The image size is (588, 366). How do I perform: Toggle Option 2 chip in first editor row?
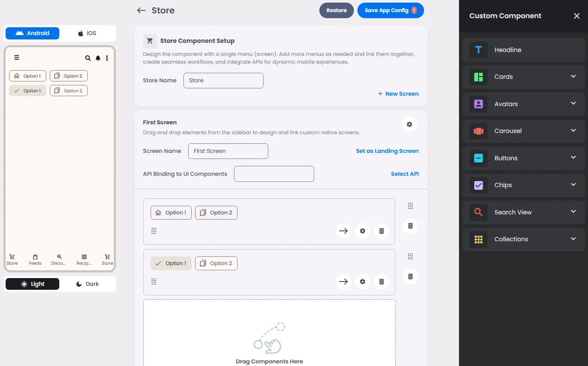tap(216, 213)
